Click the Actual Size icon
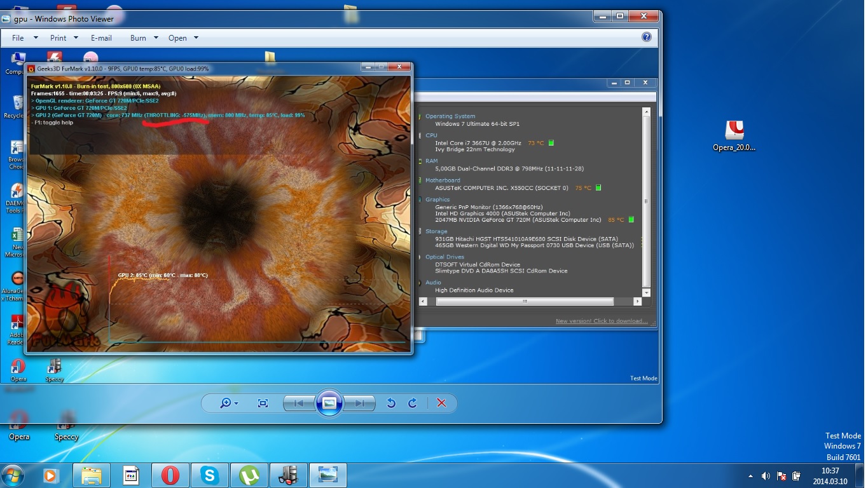The image size is (868, 488). pos(263,403)
